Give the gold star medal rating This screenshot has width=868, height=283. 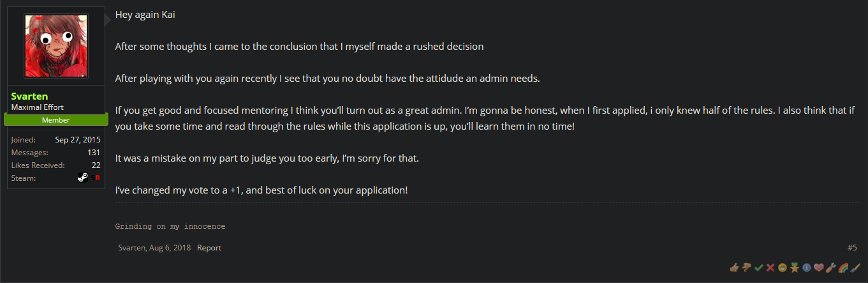794,267
